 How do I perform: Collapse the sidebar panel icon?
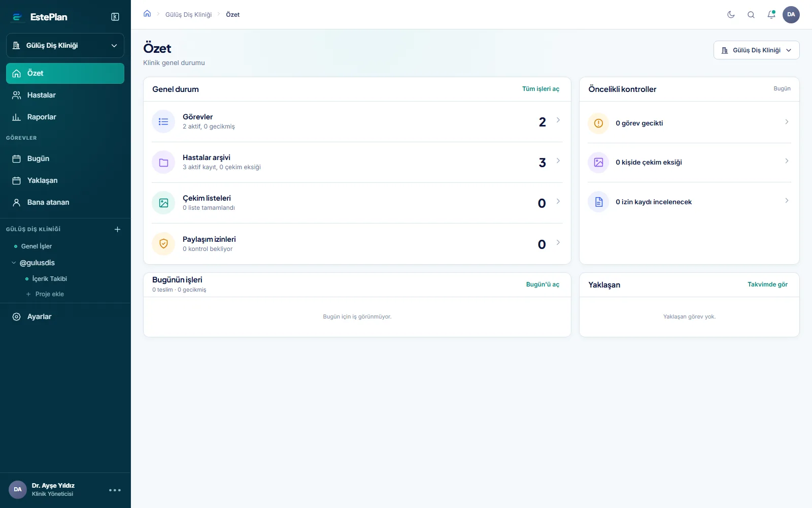(115, 17)
